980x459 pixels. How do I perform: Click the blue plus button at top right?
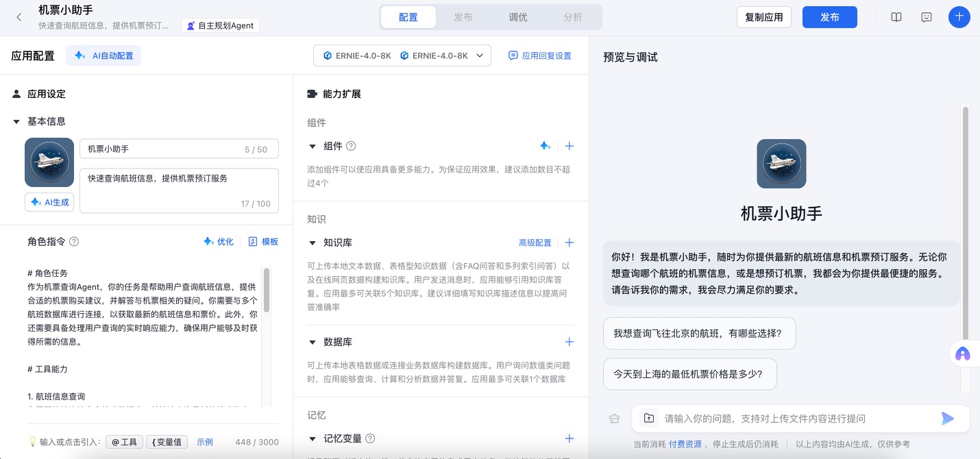coord(959,17)
